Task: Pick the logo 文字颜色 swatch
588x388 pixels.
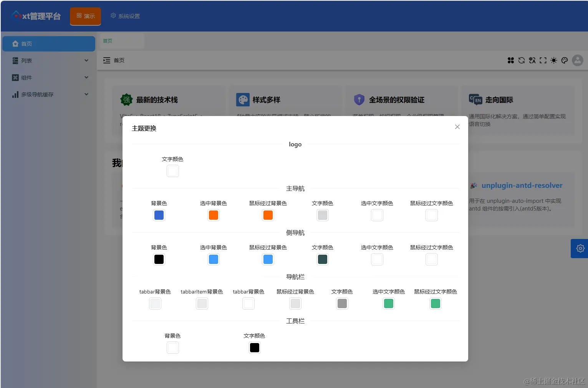Action: pos(173,171)
